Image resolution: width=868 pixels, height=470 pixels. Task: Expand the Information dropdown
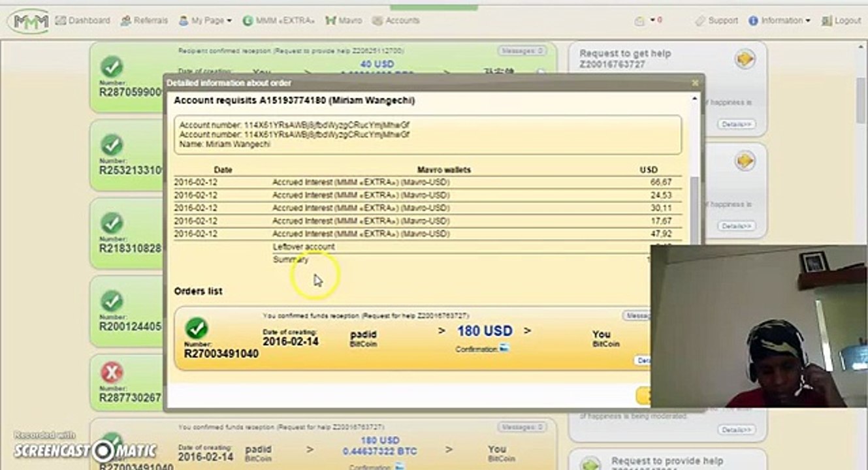[779, 20]
